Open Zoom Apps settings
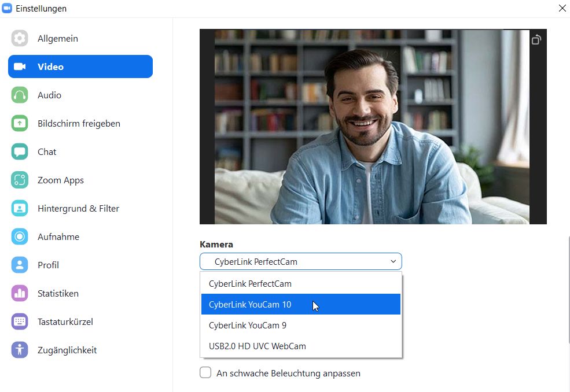Viewport: 570px width, 392px height. (80, 180)
